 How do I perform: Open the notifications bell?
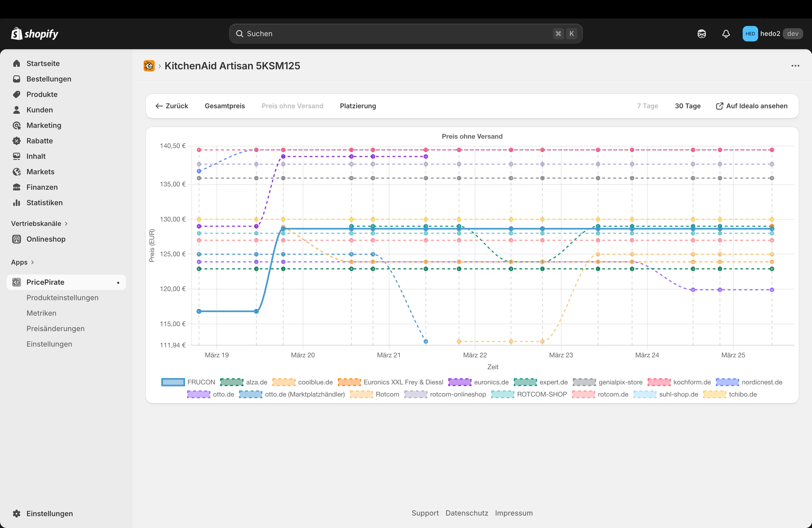click(726, 34)
